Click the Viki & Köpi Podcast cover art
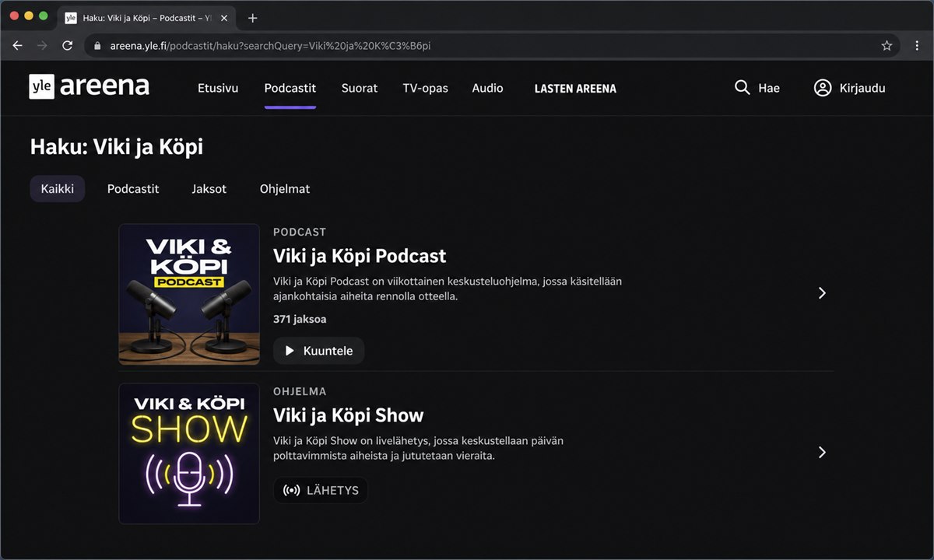Viewport: 934px width, 560px height. tap(189, 294)
